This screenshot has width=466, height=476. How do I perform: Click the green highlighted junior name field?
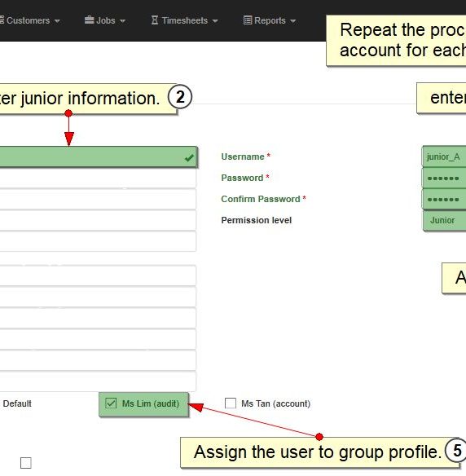coord(99,157)
